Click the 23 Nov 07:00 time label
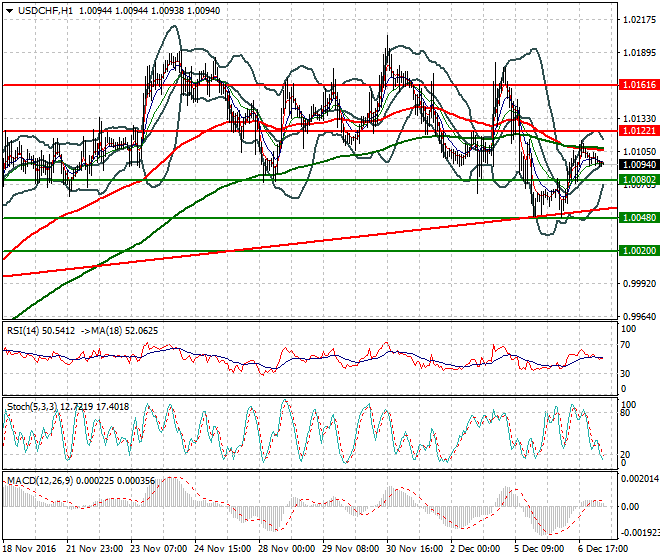The height and width of the screenshot is (560, 660). click(x=159, y=549)
